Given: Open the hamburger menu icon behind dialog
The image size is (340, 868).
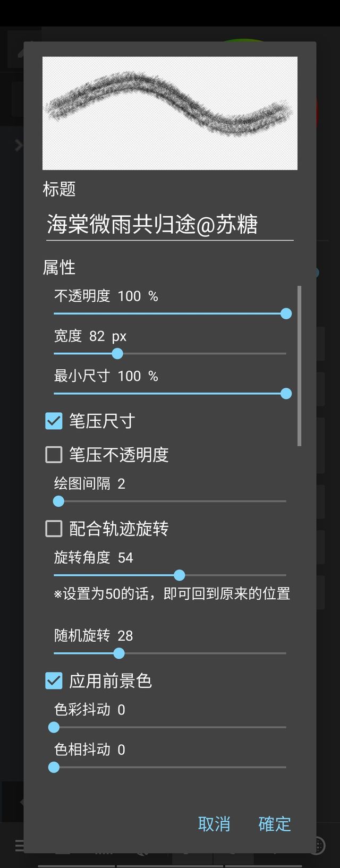Looking at the screenshot, I should (18, 845).
